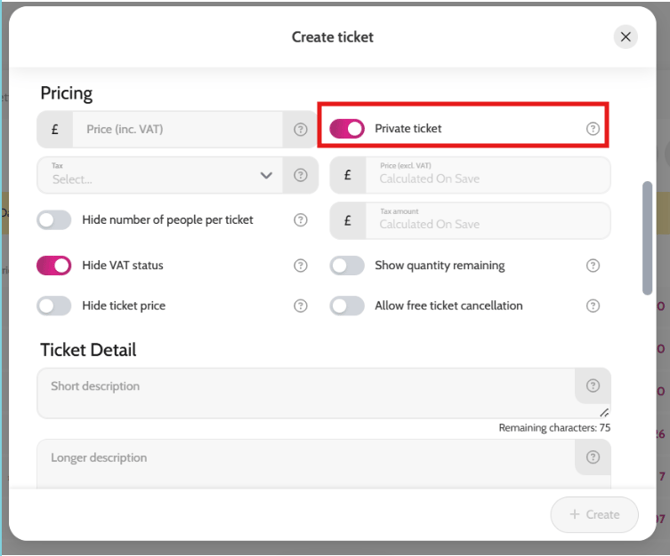Click the Create button
The width and height of the screenshot is (670, 556).
coord(594,514)
